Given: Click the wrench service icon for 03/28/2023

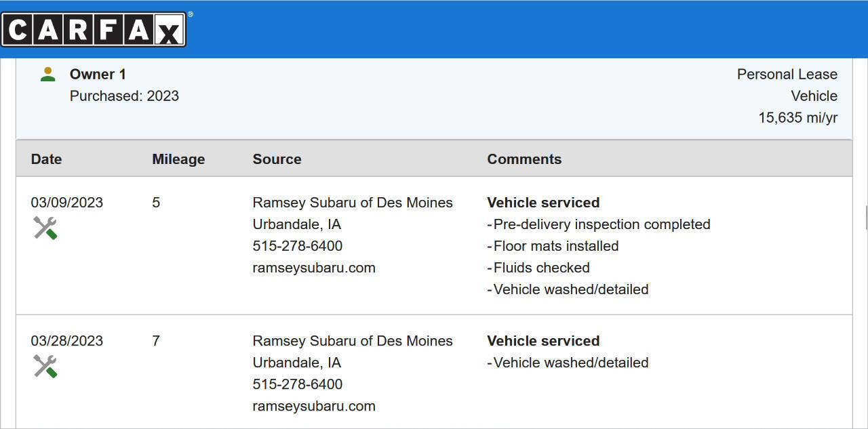Looking at the screenshot, I should [45, 366].
